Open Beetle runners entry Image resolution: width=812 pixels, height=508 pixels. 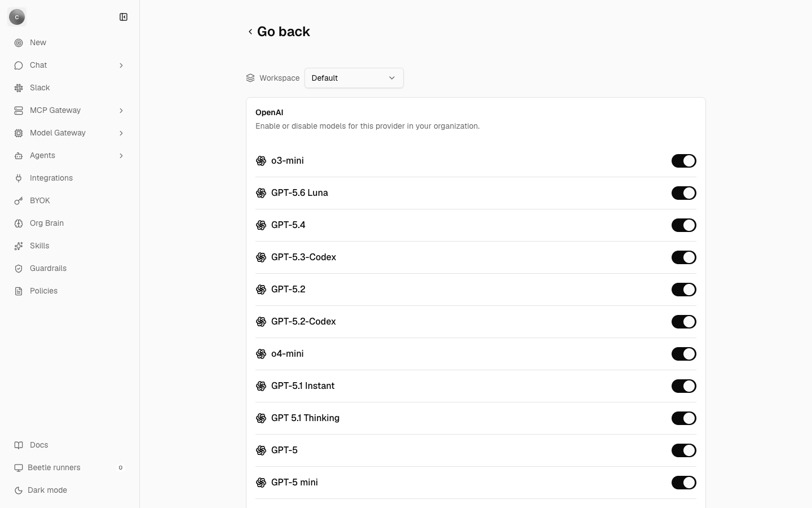click(69, 468)
